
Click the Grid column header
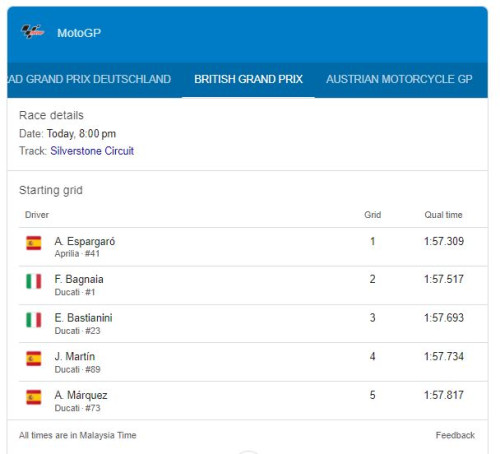[x=373, y=215]
